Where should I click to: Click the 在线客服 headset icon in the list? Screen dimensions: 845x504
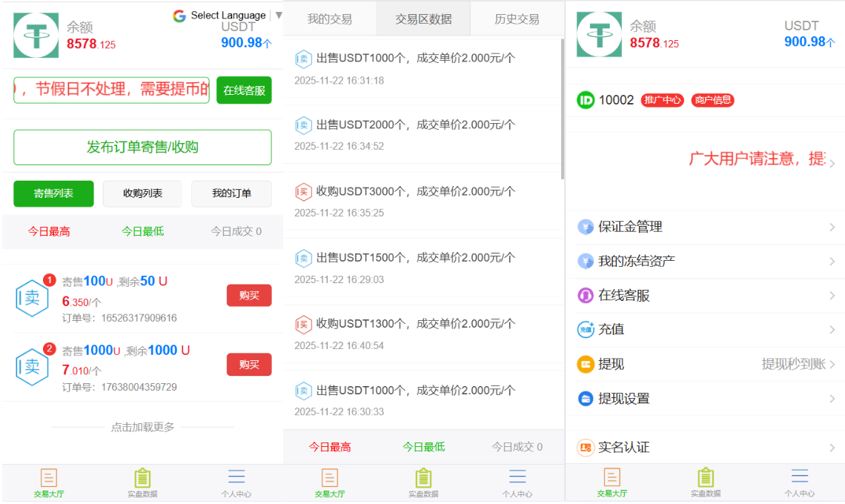pyautogui.click(x=586, y=295)
